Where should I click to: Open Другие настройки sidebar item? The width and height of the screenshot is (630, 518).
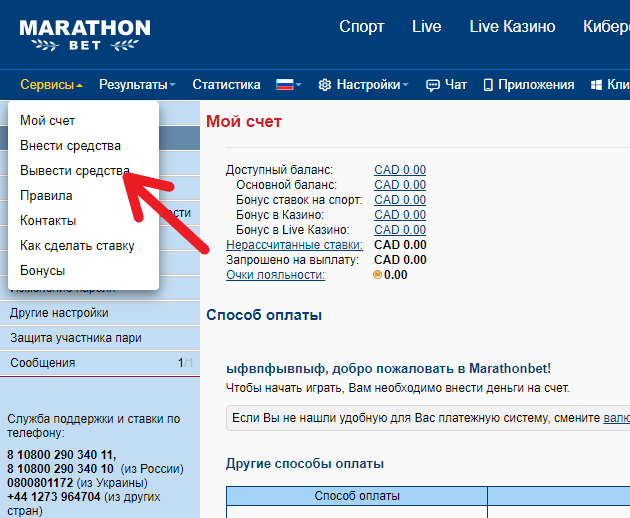click(x=100, y=313)
